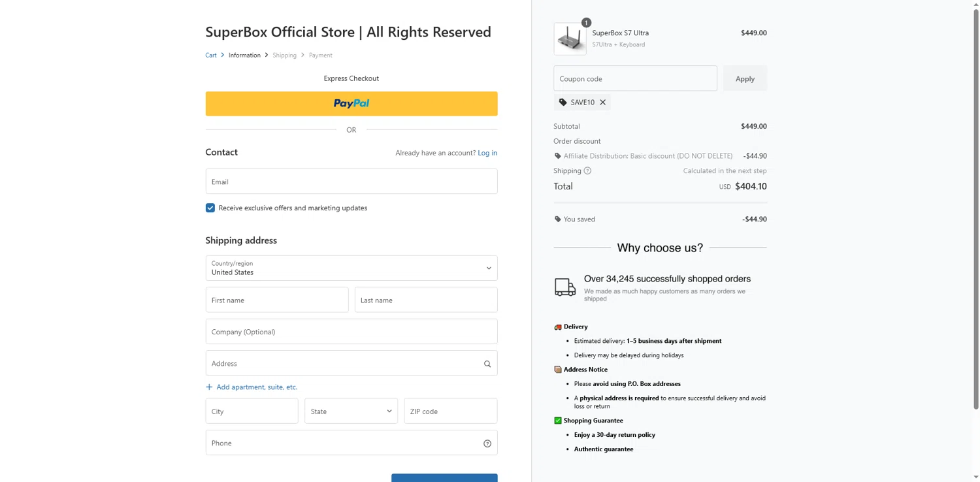Click the Subtotal label

coord(567,127)
